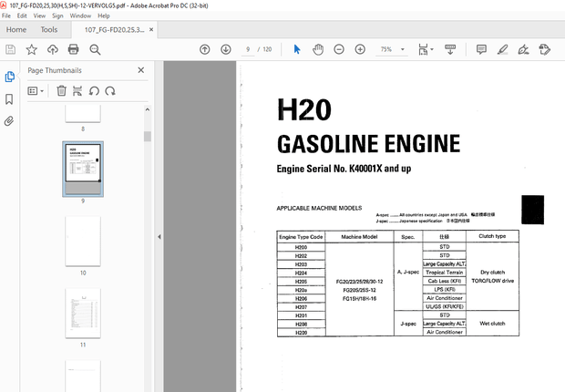Image resolution: width=565 pixels, height=392 pixels.
Task: Click the 'Clutch type' header cell
Action: (492, 236)
